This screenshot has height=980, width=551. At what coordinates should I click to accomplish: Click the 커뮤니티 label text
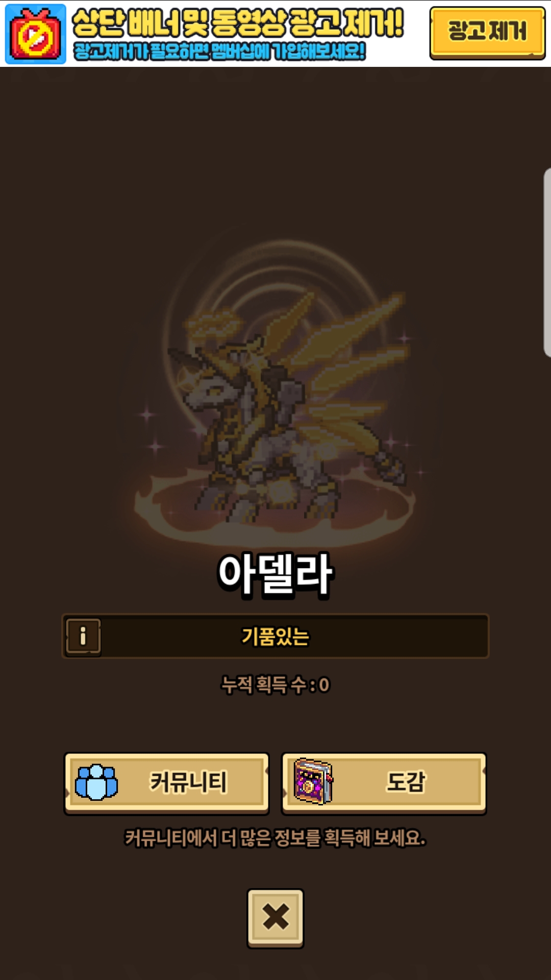click(x=188, y=782)
